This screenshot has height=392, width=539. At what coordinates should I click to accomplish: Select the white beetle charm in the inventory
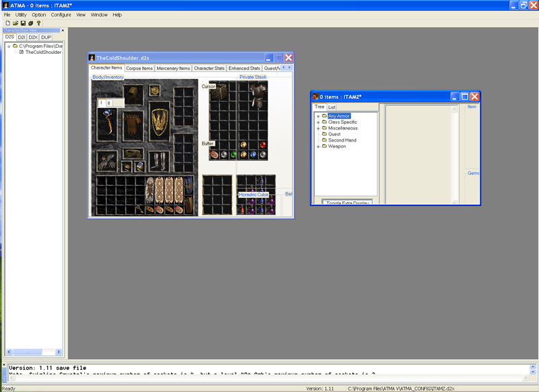point(150,191)
